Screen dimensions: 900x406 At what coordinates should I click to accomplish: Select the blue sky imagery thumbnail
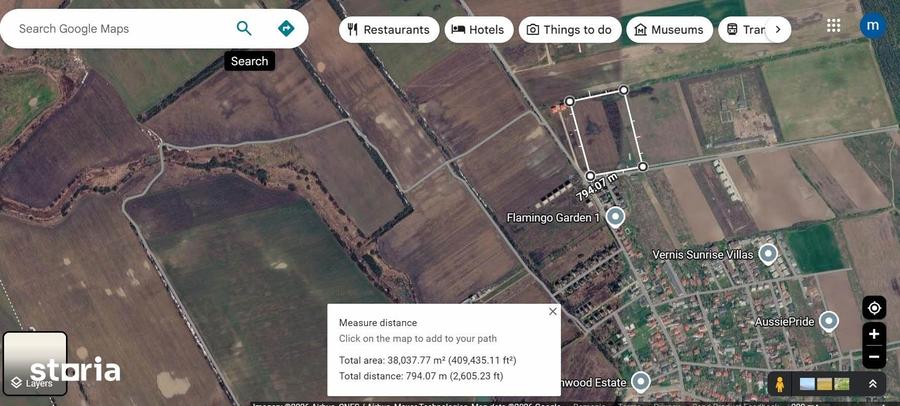point(807,384)
